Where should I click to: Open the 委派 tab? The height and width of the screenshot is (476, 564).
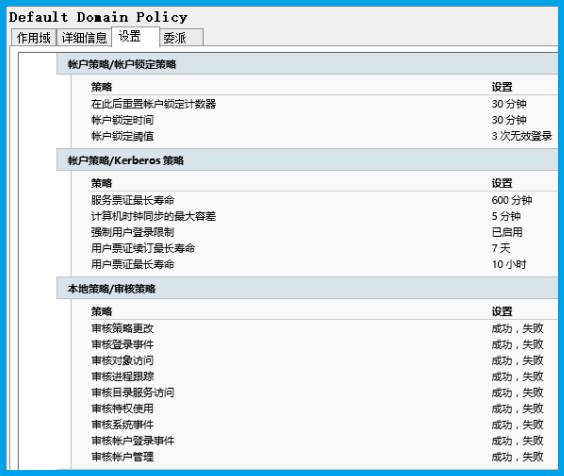182,37
